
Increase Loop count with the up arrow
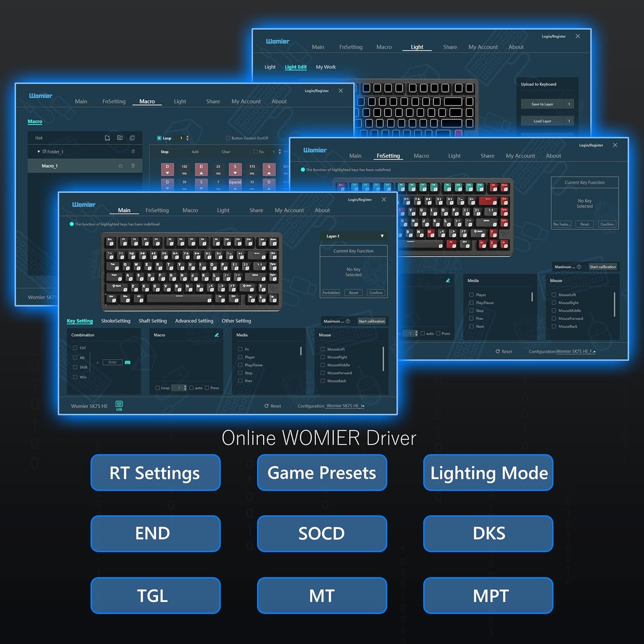click(187, 136)
